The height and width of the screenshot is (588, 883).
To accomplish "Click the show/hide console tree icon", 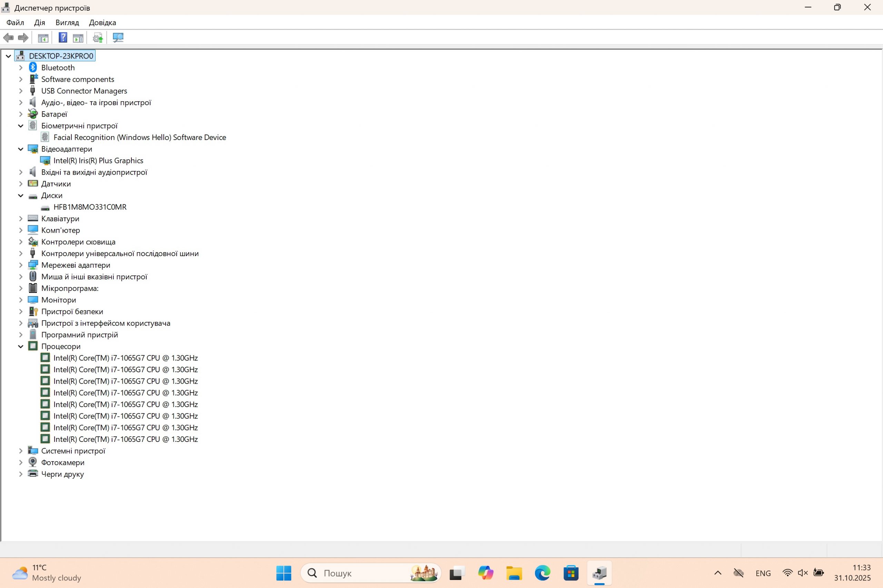I will 43,38.
